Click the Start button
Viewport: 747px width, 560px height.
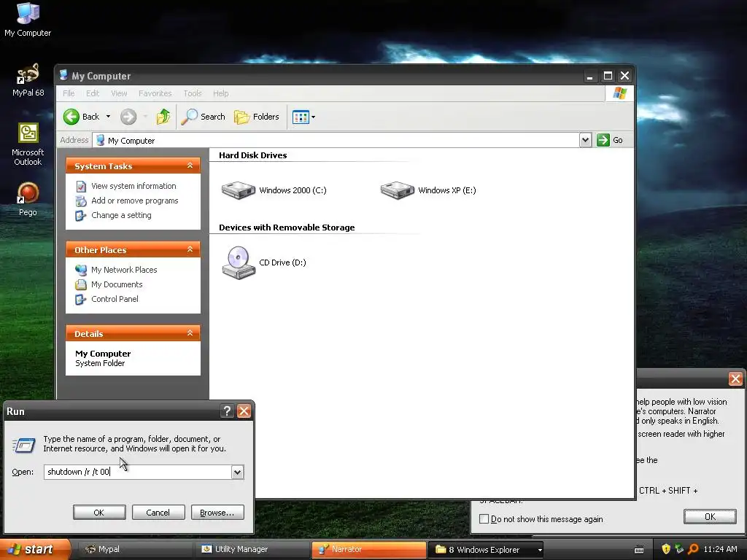pos(34,550)
